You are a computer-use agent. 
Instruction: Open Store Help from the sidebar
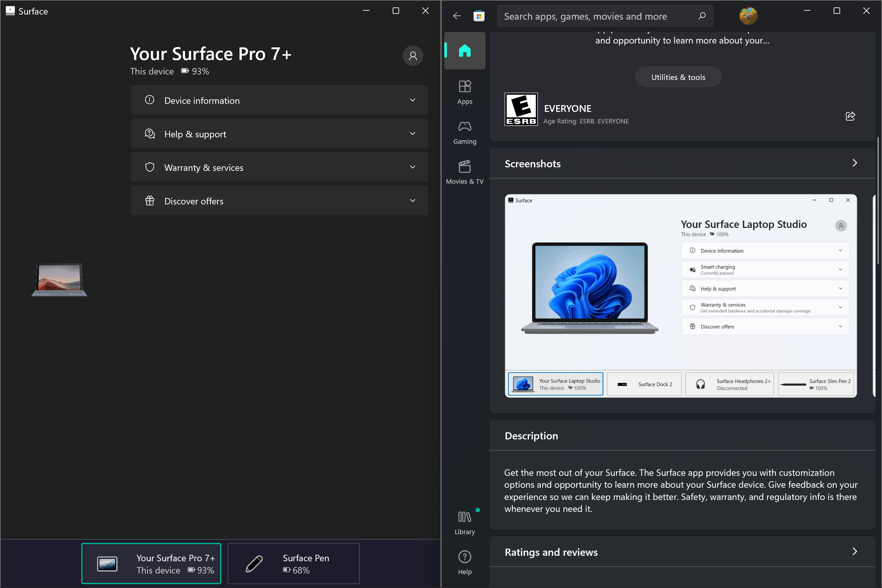464,562
